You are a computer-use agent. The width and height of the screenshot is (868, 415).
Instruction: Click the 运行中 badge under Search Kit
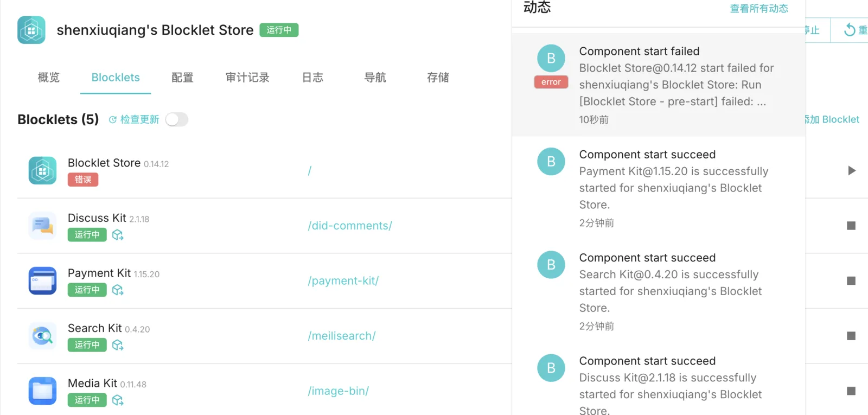pos(87,345)
